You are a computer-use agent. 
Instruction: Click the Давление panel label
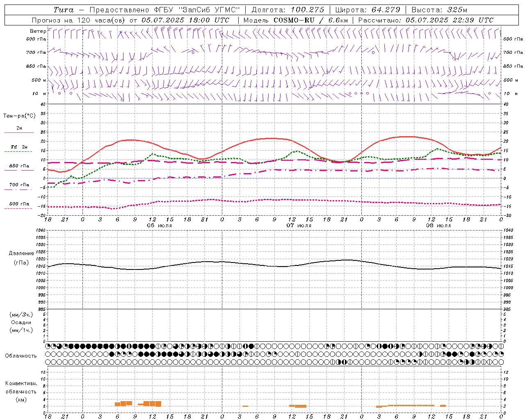coord(21,253)
